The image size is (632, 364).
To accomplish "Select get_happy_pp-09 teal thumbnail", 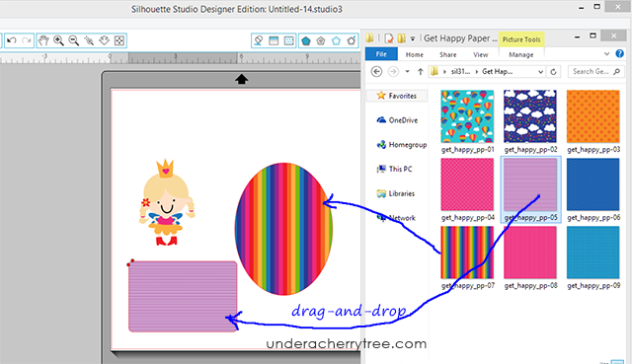I will (592, 253).
